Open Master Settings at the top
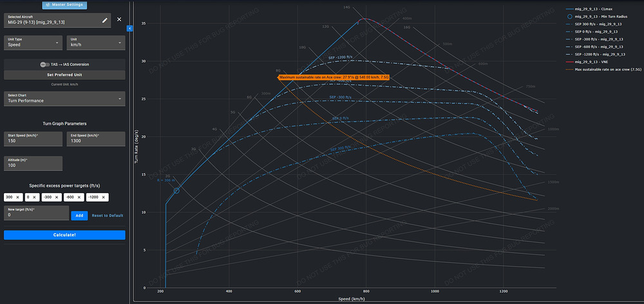644x304 pixels. click(x=64, y=5)
